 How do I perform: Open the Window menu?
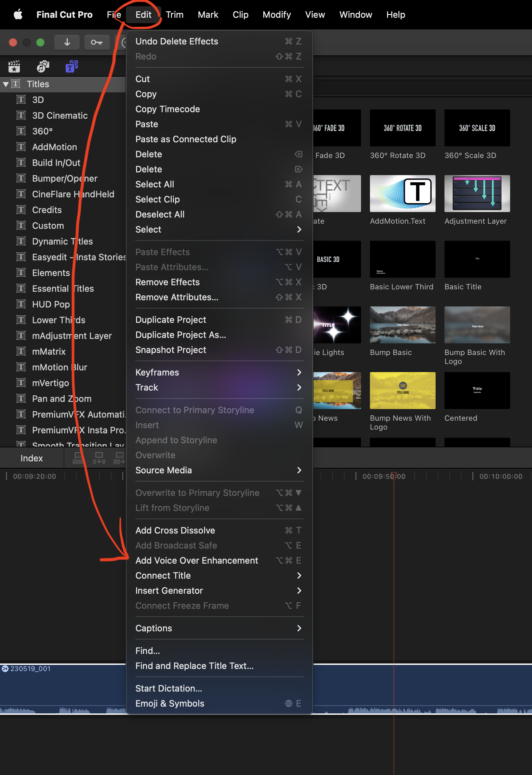point(356,15)
